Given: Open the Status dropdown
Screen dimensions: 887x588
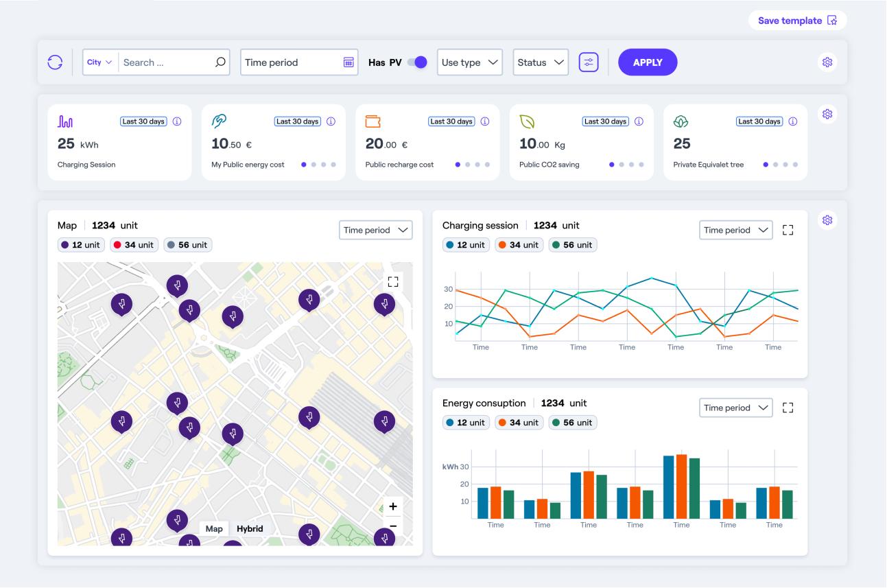Looking at the screenshot, I should 541,62.
